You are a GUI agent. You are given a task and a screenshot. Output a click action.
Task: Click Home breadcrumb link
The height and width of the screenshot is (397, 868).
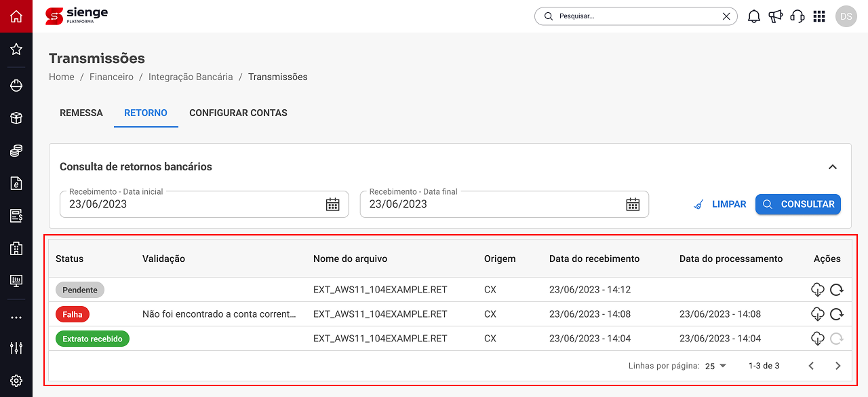[x=62, y=77]
